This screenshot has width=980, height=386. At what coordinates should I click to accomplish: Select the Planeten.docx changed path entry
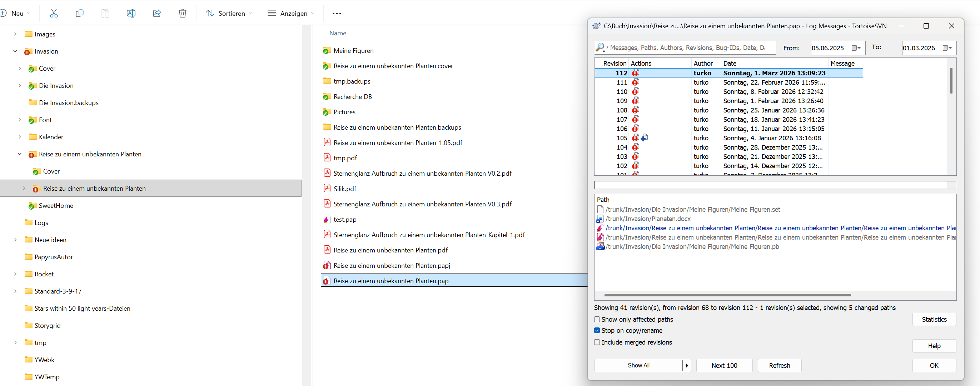point(648,219)
